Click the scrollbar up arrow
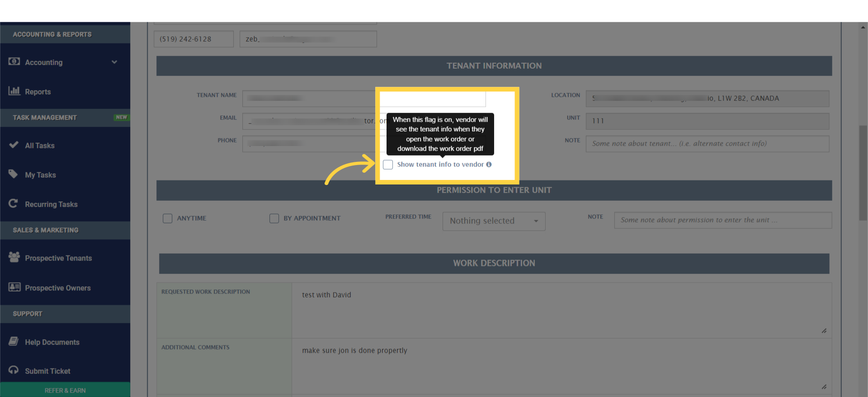The image size is (868, 397). coord(863,27)
